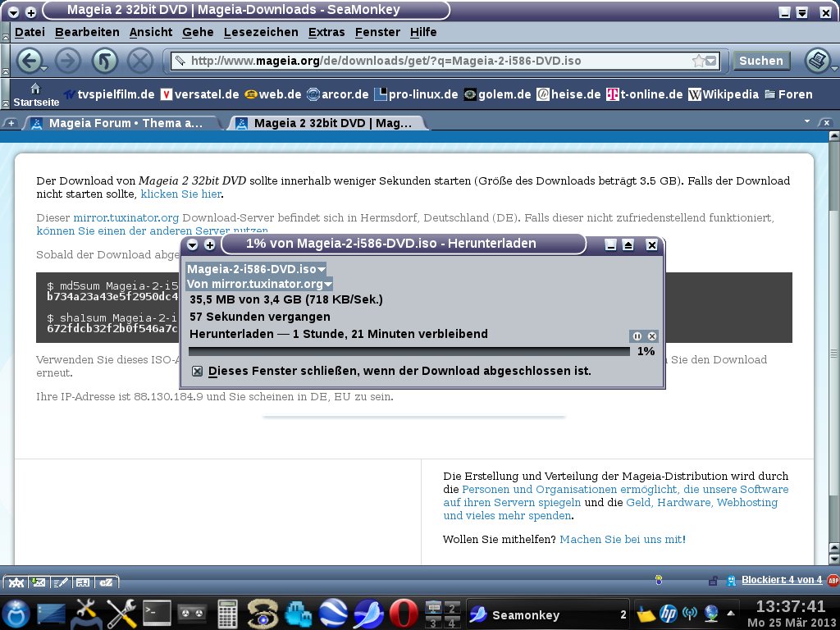Open the Startseite home bookmark
840x630 pixels.
[36, 94]
